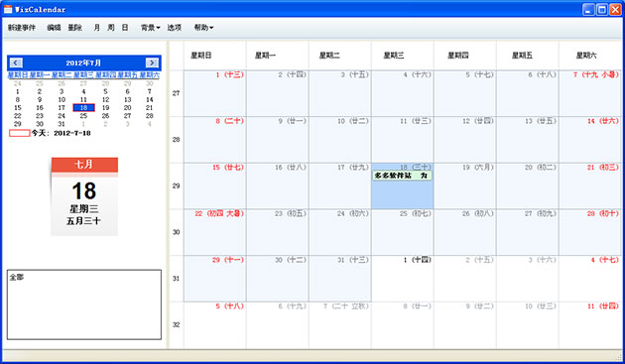Viewport: 625px width, 364px height.
Task: Select date 9 in mini calendar
Action: point(40,99)
